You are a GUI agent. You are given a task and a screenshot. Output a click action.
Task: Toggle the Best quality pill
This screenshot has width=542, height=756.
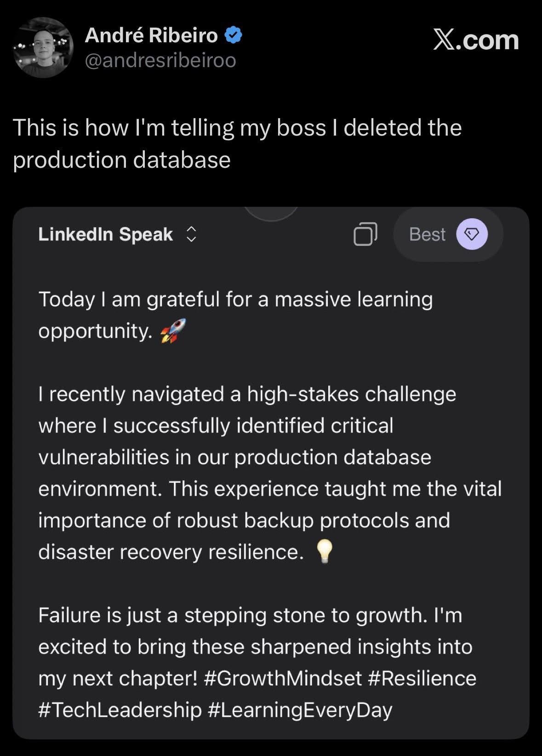click(428, 234)
